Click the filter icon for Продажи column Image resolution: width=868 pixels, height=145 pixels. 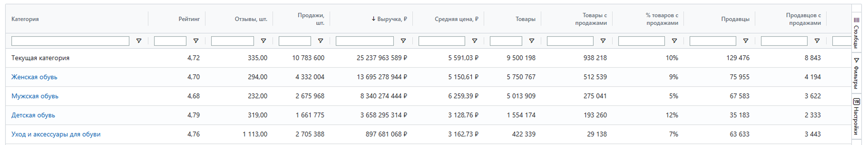[x=320, y=41]
